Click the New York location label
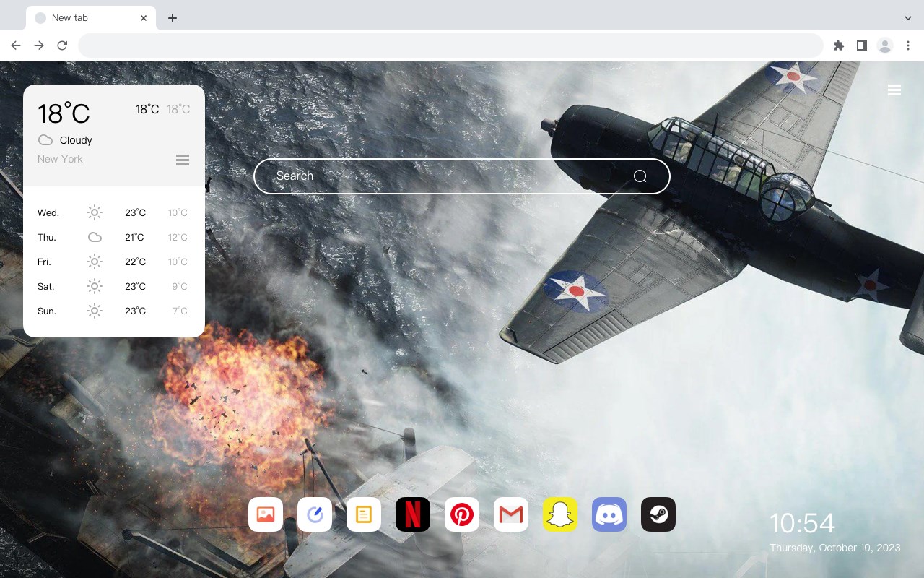The height and width of the screenshot is (578, 924). click(x=60, y=159)
